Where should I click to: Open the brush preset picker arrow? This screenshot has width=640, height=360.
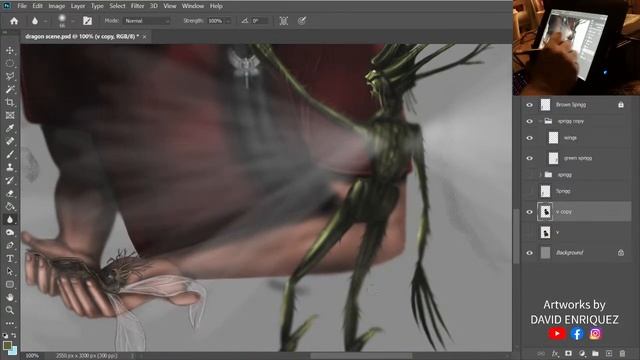pyautogui.click(x=73, y=21)
